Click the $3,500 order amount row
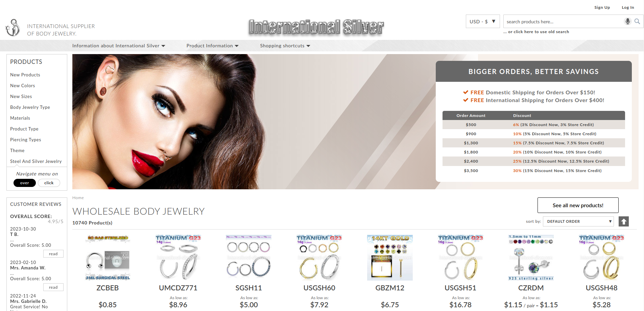The height and width of the screenshot is (311, 644). 534,171
